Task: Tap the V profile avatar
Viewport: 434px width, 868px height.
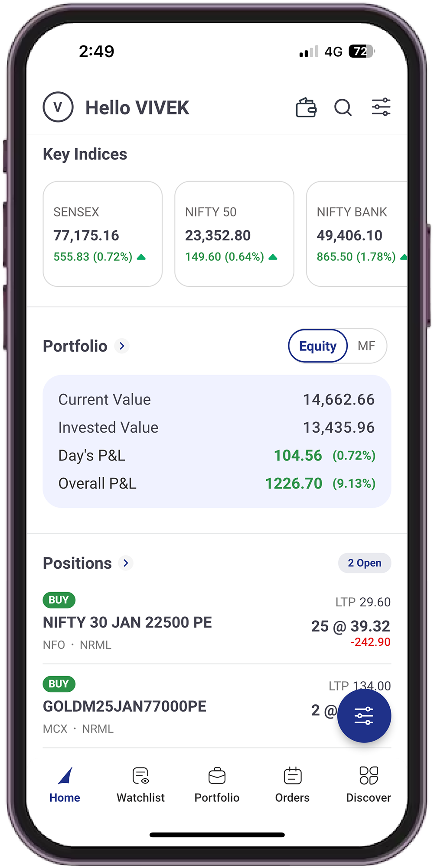Action: (x=58, y=107)
